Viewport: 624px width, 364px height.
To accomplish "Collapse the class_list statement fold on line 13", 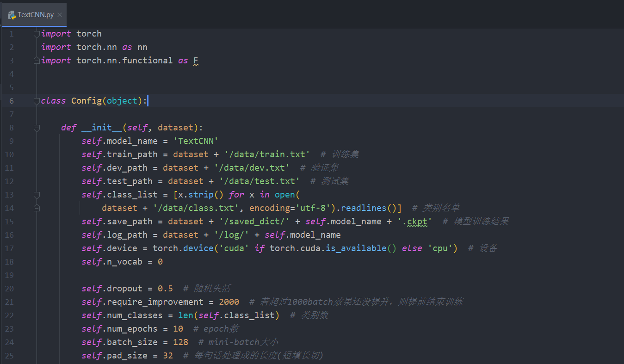I will (x=37, y=195).
